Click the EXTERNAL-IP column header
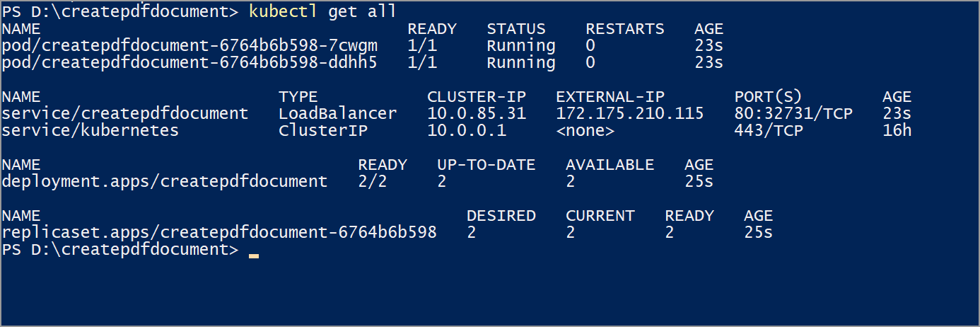The height and width of the screenshot is (327, 980). [609, 97]
